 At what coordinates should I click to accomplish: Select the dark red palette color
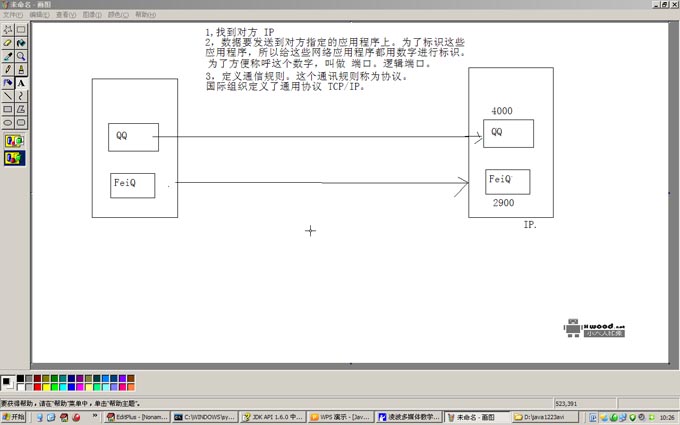tap(37, 379)
